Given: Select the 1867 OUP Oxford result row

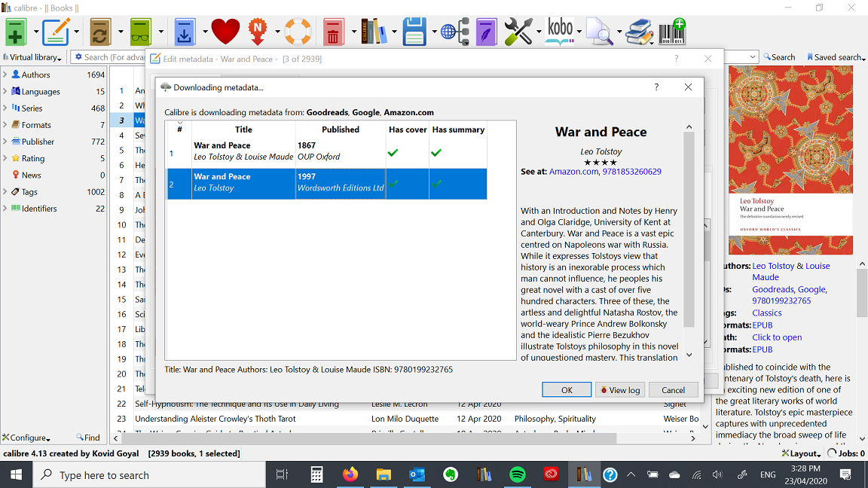Looking at the screenshot, I should click(326, 153).
